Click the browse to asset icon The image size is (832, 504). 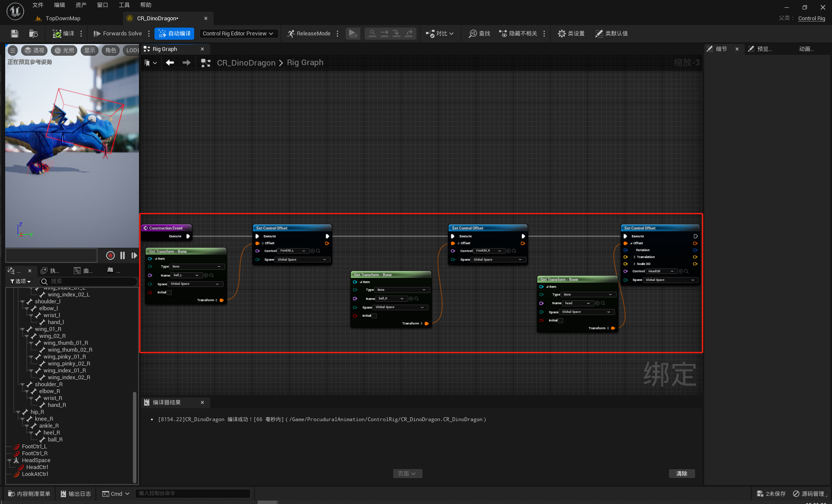(33, 34)
